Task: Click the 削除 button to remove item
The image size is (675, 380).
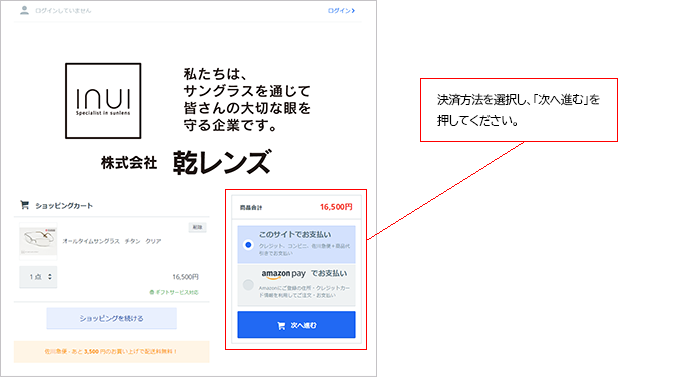Action: tap(197, 227)
